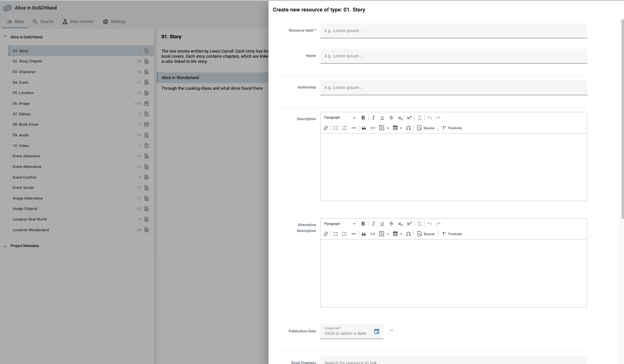Create new 10. Video resource icon
This screenshot has width=624, height=364.
[x=146, y=145]
